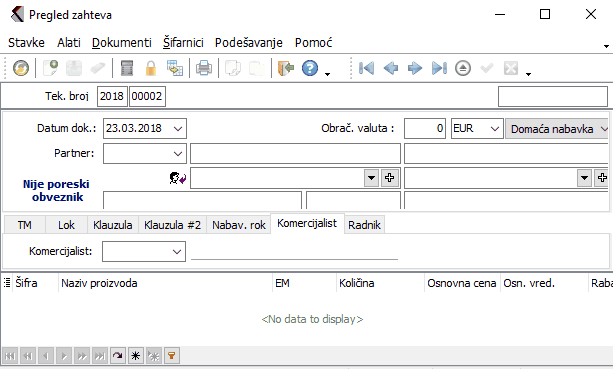This screenshot has height=369, width=613.
Task: Go to the last record arrow
Action: click(439, 68)
